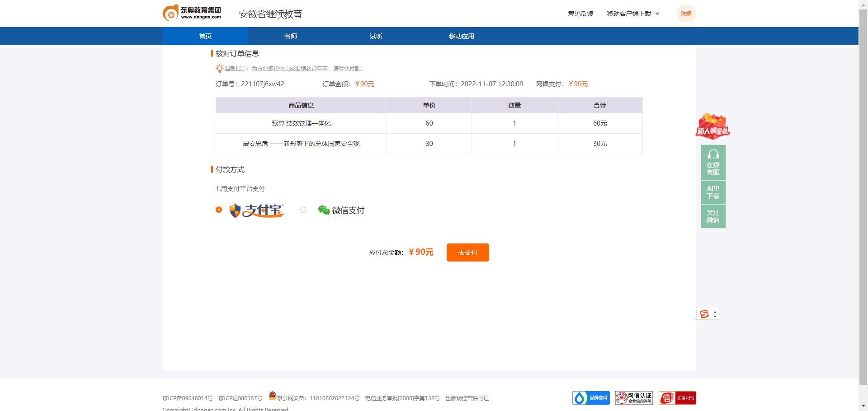This screenshot has height=411, width=868.
Task: Click the follow WeChat sidebar button
Action: coord(713,216)
